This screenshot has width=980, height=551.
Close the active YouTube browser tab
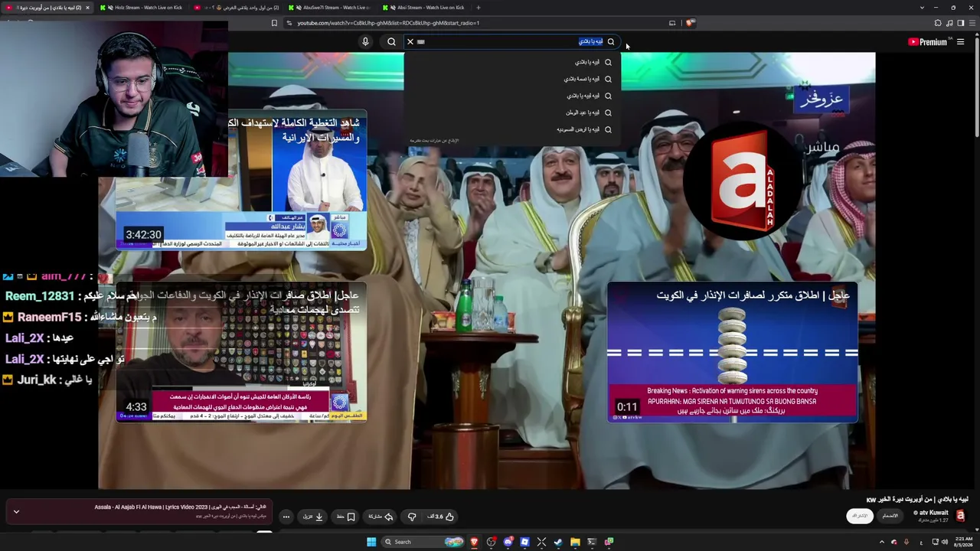(x=87, y=8)
